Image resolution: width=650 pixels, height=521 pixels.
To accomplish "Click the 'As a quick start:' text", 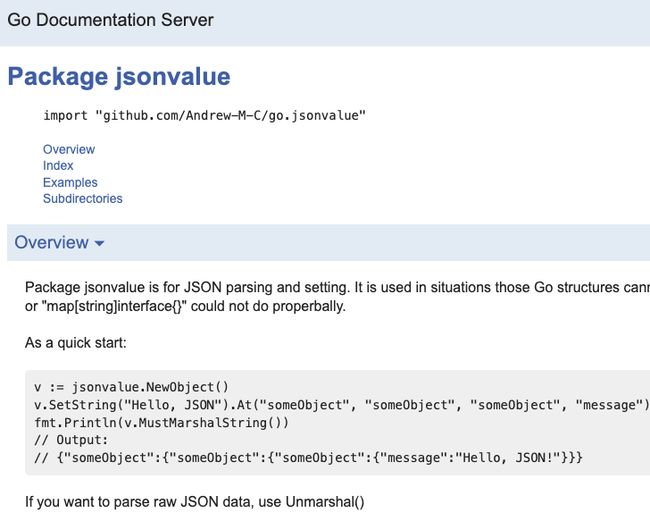I will click(75, 343).
